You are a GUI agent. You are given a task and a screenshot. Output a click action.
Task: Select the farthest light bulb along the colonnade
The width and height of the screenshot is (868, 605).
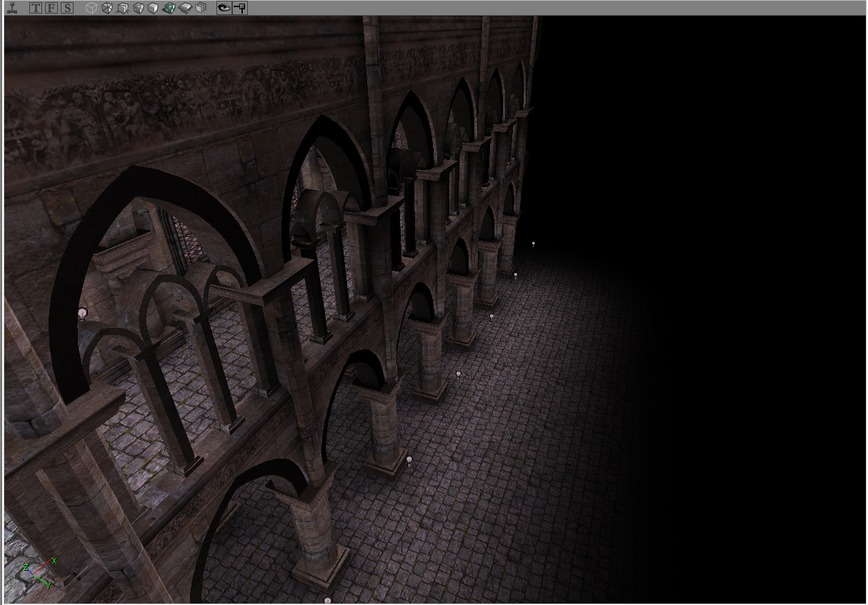533,244
